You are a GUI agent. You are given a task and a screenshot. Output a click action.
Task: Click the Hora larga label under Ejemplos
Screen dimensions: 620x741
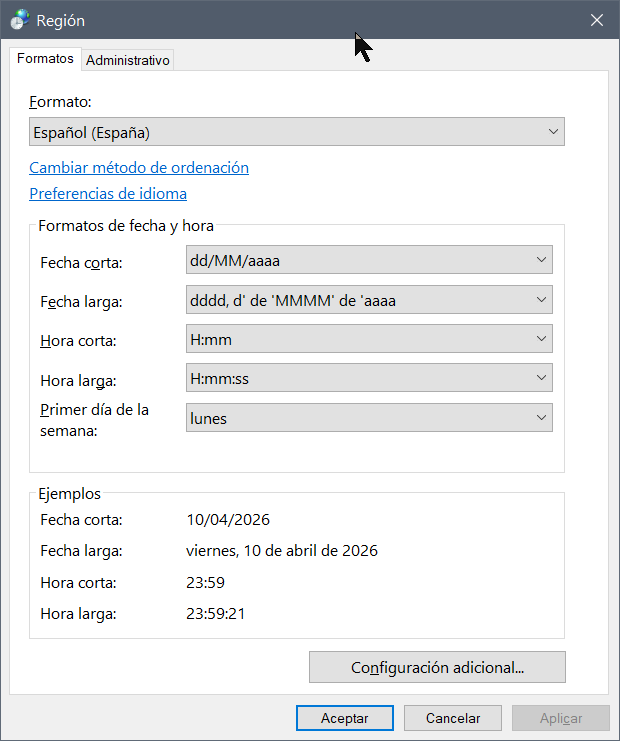pyautogui.click(x=78, y=614)
